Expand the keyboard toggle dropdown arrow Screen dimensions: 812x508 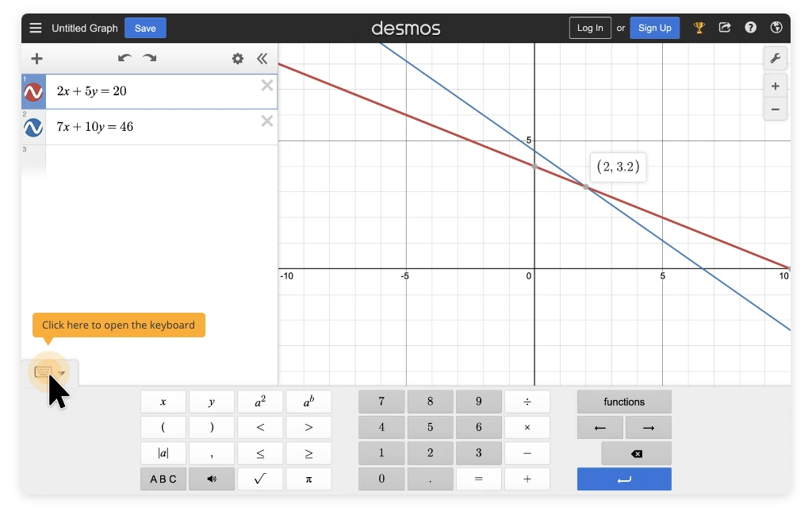(x=62, y=372)
